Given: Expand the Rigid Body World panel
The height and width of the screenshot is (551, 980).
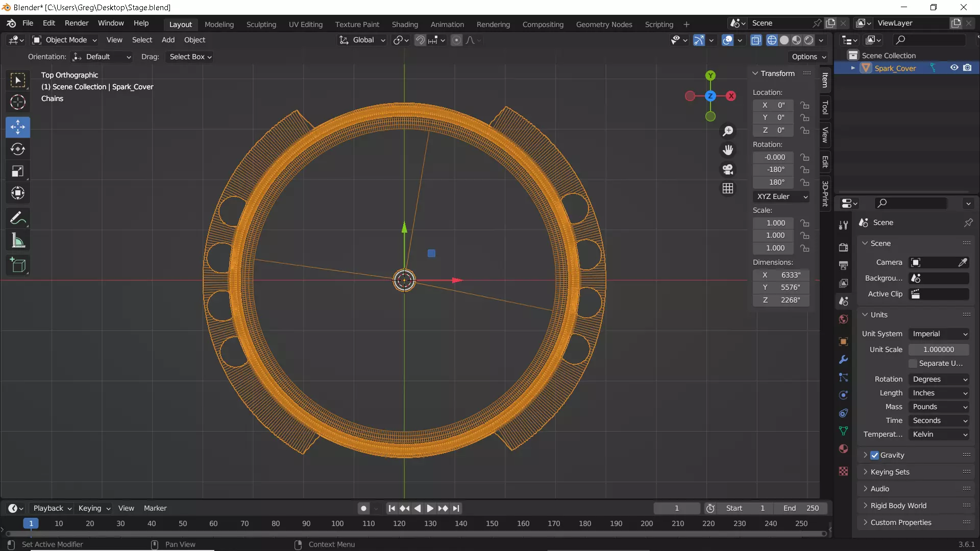Looking at the screenshot, I should click(898, 506).
